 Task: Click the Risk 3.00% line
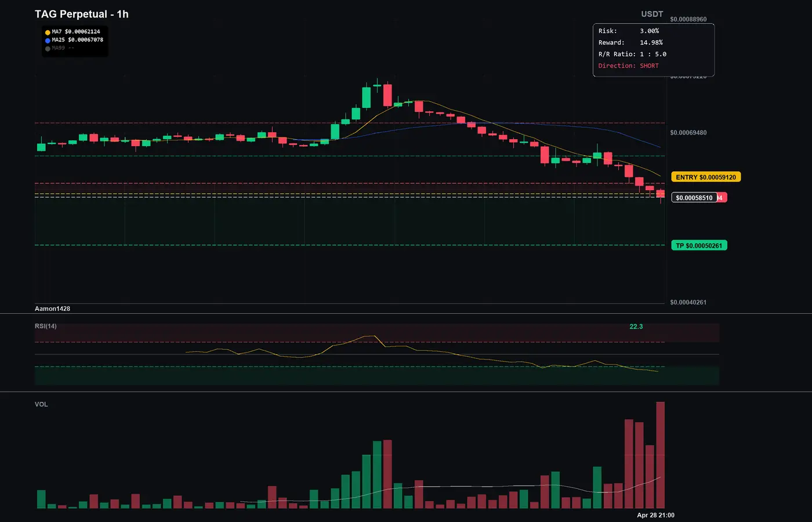[629, 31]
